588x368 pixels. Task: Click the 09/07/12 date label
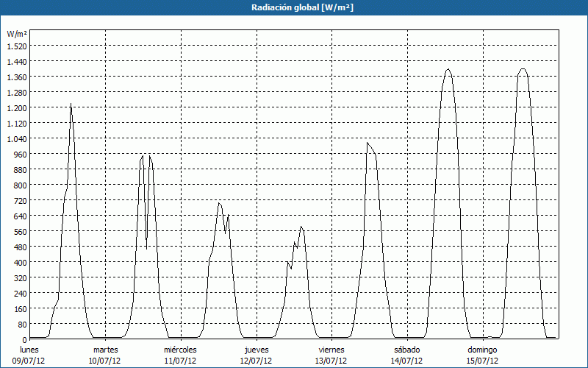coord(29,361)
